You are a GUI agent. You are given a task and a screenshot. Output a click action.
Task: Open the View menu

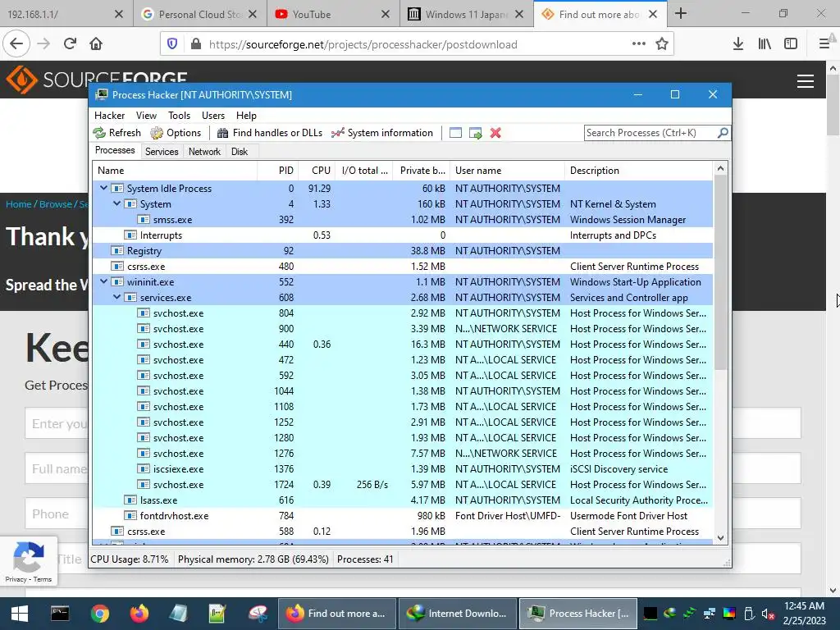[146, 115]
